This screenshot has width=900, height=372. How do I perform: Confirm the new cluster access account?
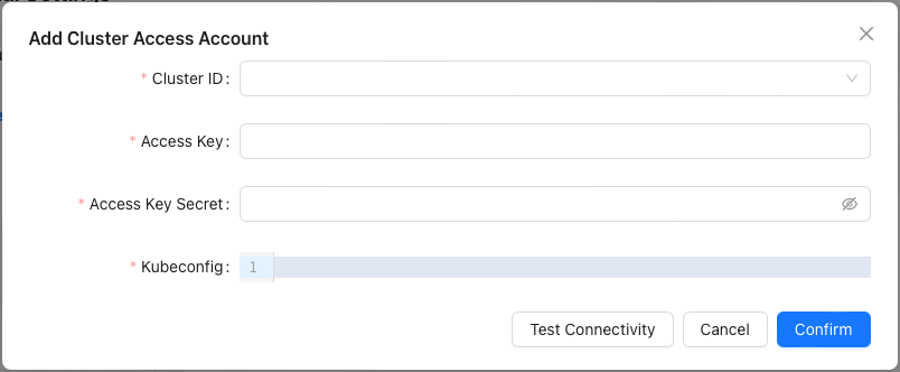(x=824, y=330)
